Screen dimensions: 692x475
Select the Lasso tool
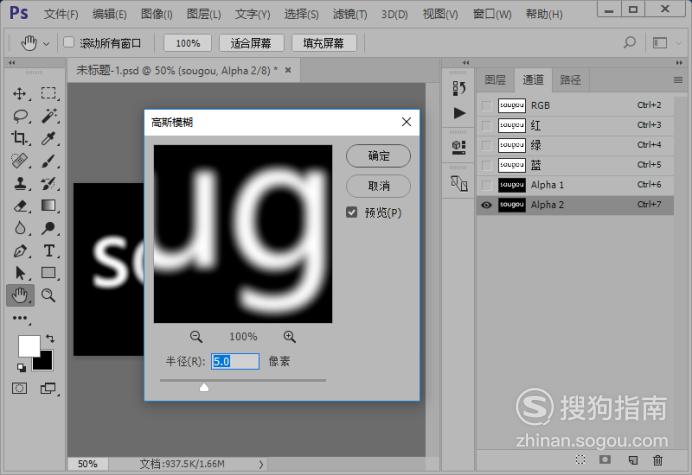pos(20,116)
